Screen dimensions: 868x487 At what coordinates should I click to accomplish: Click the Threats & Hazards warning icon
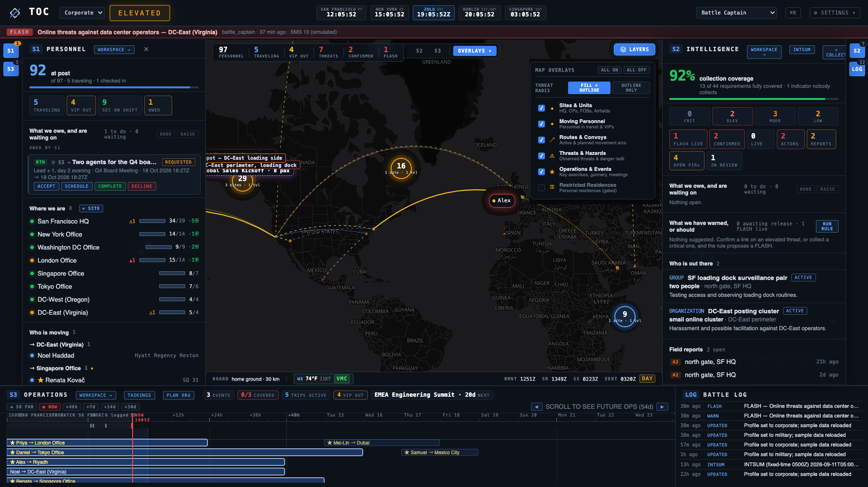point(552,156)
